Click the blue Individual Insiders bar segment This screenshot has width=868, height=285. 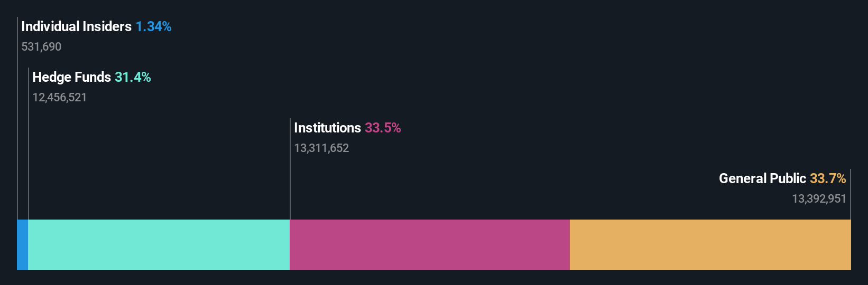click(22, 245)
